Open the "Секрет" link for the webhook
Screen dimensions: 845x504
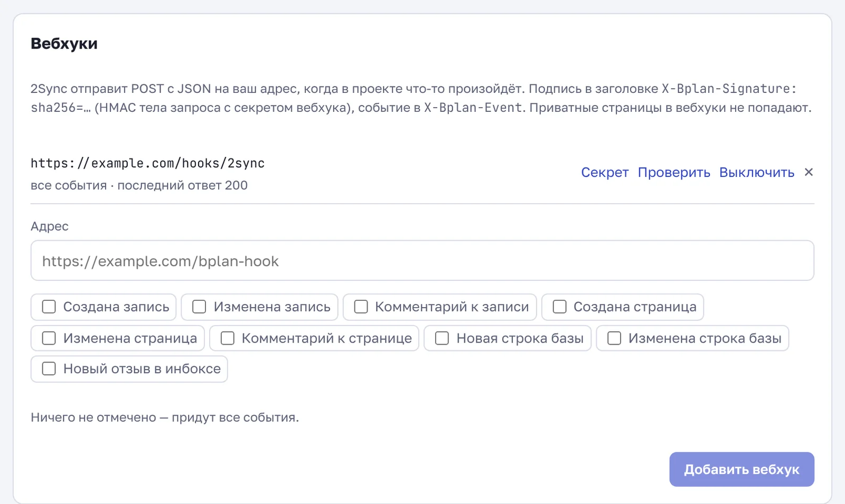click(605, 173)
